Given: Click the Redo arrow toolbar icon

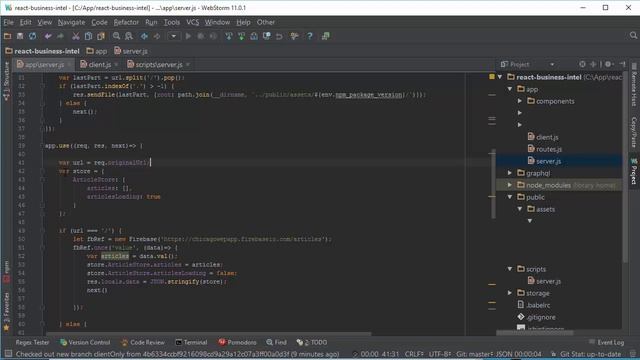Looking at the screenshot, I should pos(60,36).
